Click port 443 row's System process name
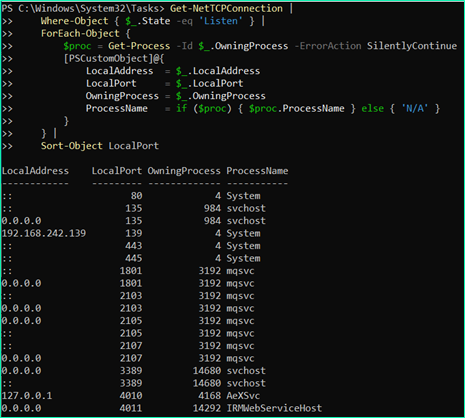This screenshot has height=418, width=465. point(243,246)
